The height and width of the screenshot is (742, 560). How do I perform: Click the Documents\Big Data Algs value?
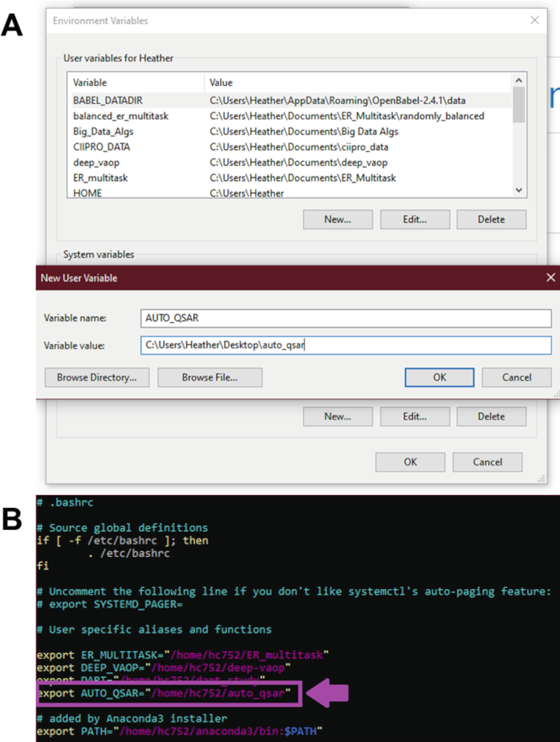[x=304, y=132]
